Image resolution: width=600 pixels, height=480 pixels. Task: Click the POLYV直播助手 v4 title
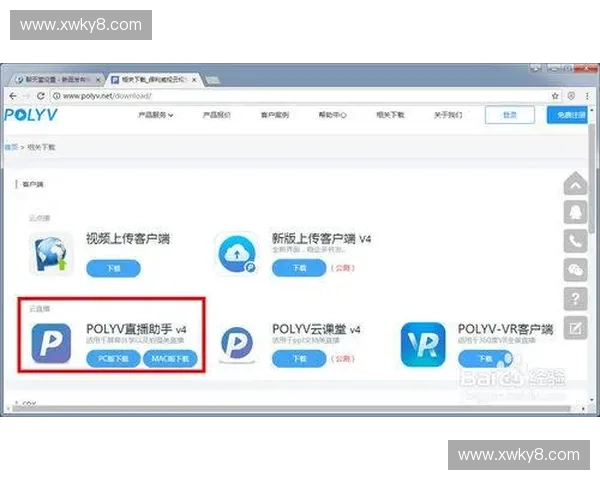click(x=136, y=329)
